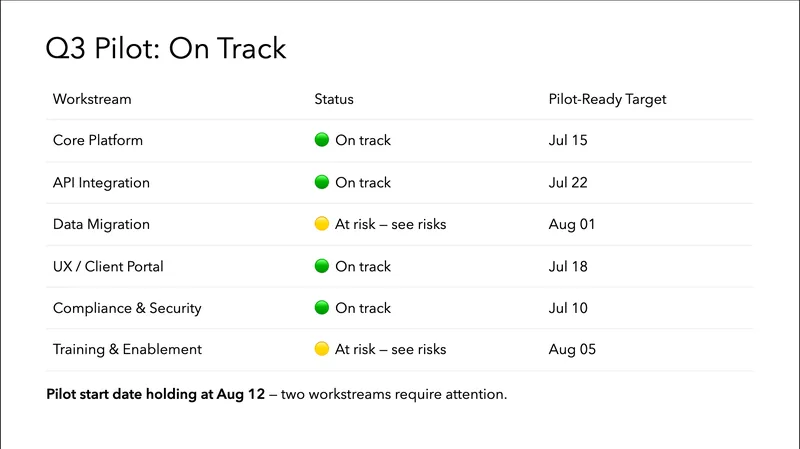Select the API Integration workstream cell
The height and width of the screenshot is (449, 800).
click(x=101, y=182)
